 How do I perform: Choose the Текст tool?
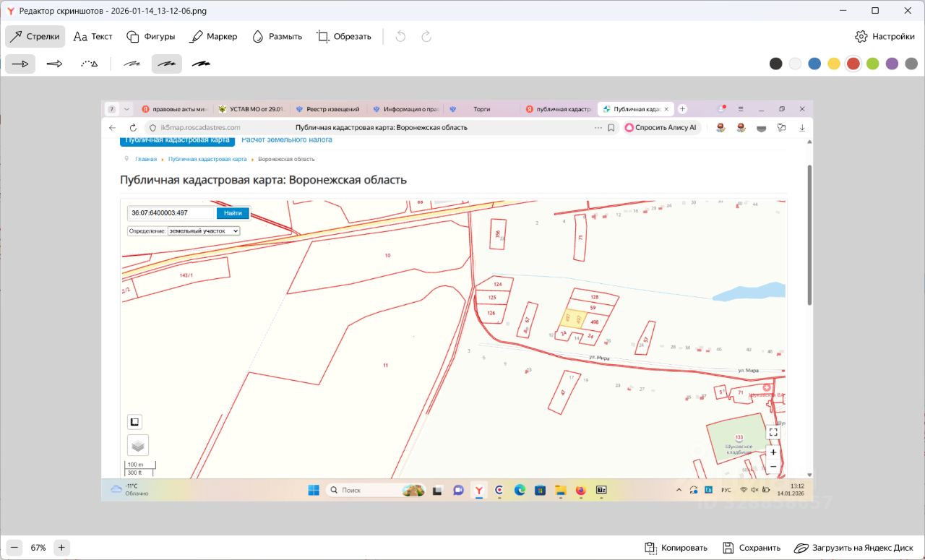(92, 36)
